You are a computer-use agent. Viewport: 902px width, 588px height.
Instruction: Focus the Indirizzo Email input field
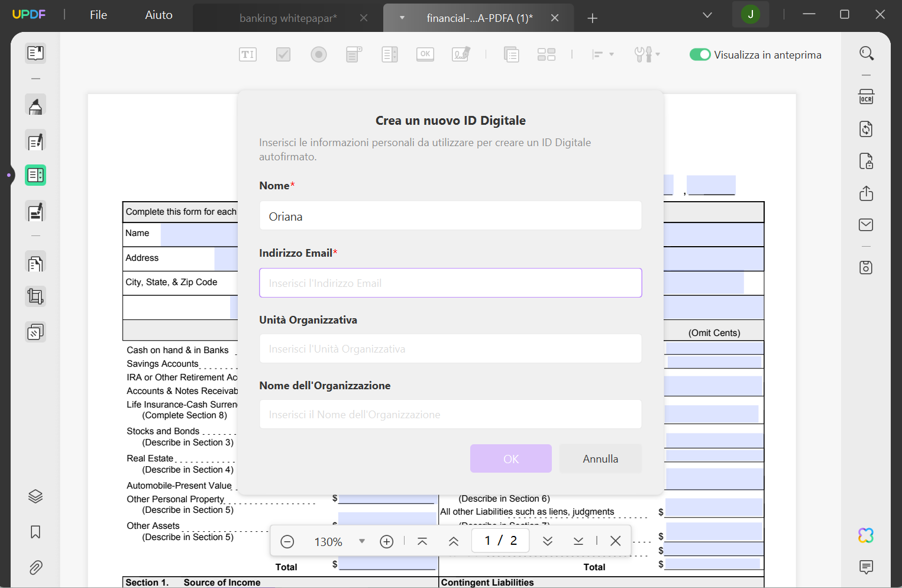click(x=451, y=283)
